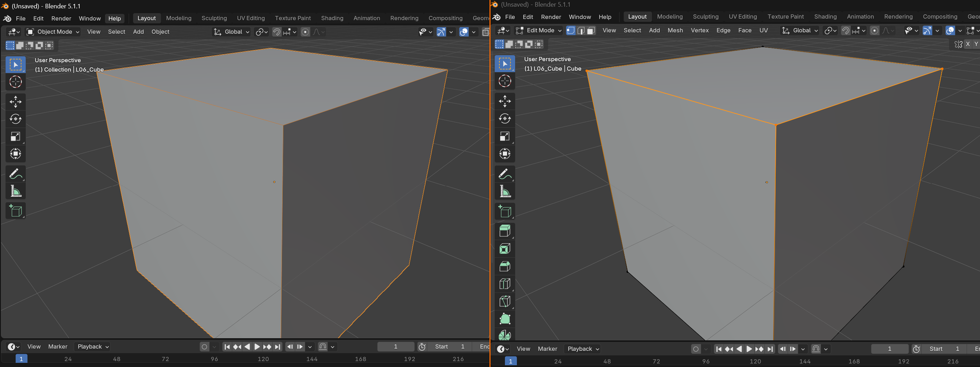Viewport: 980px width, 367px height.
Task: Switch to face select mode
Action: [x=591, y=31]
